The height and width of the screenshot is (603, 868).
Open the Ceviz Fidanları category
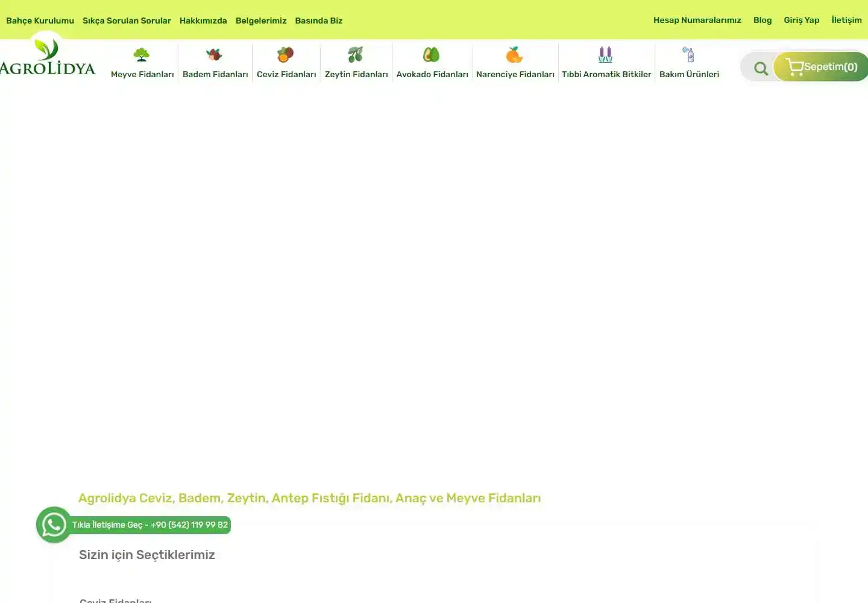(x=286, y=74)
